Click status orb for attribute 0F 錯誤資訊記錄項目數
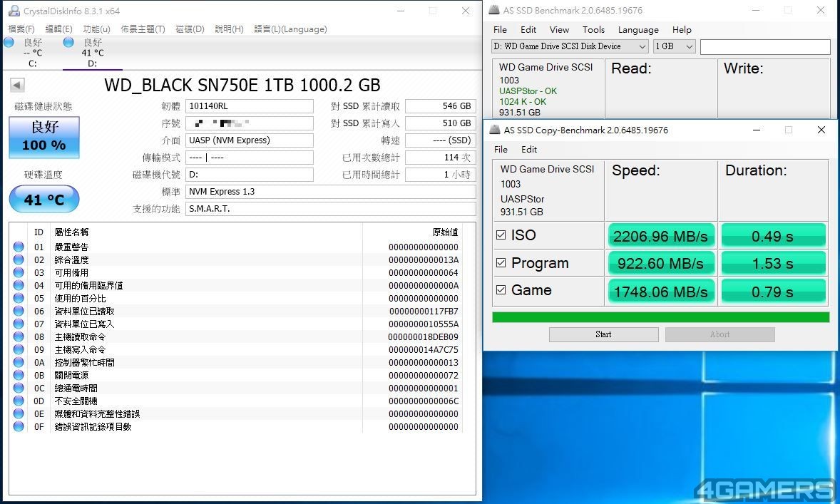Image resolution: width=840 pixels, height=504 pixels. 19,427
